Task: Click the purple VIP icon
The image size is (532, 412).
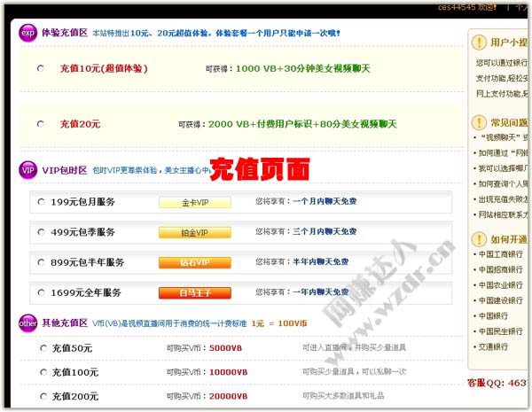Action: [27, 170]
